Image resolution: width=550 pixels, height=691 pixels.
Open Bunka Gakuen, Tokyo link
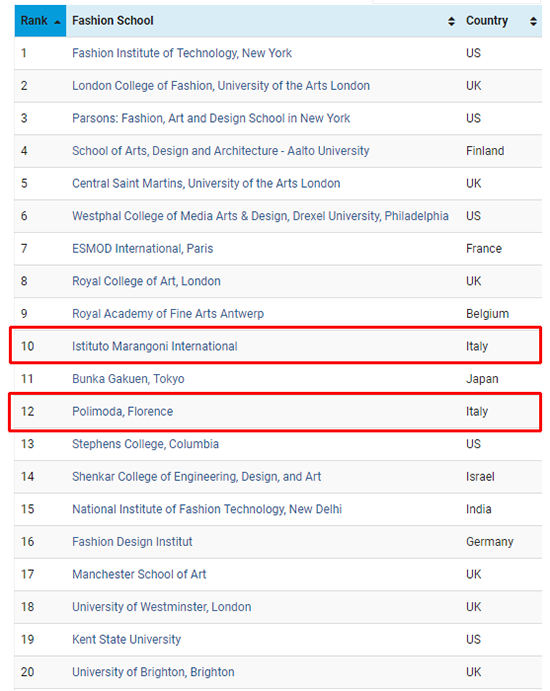pyautogui.click(x=128, y=379)
